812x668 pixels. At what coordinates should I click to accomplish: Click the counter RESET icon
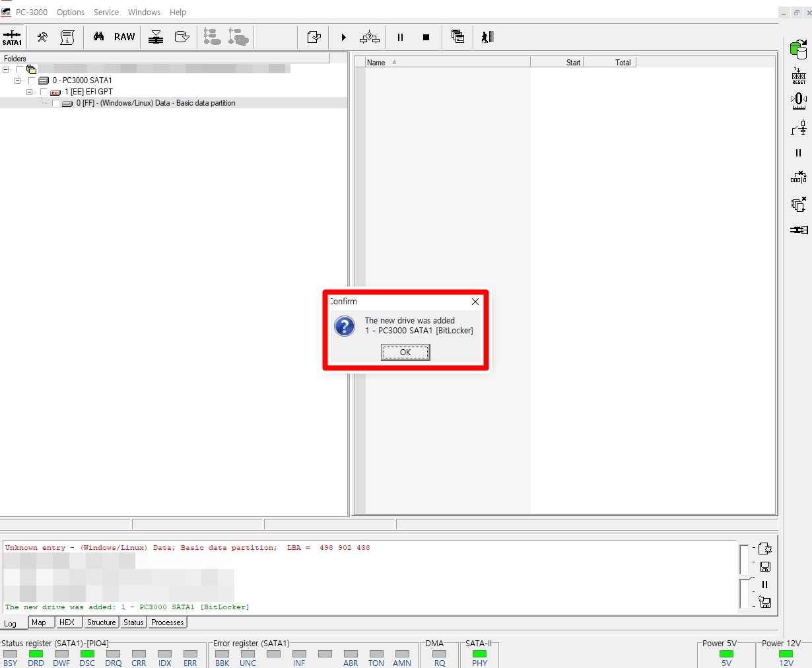click(x=799, y=75)
